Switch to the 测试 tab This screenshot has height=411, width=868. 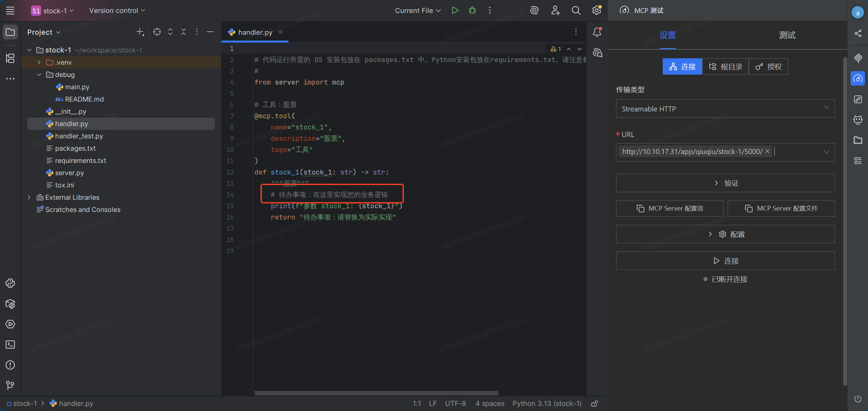coord(787,35)
